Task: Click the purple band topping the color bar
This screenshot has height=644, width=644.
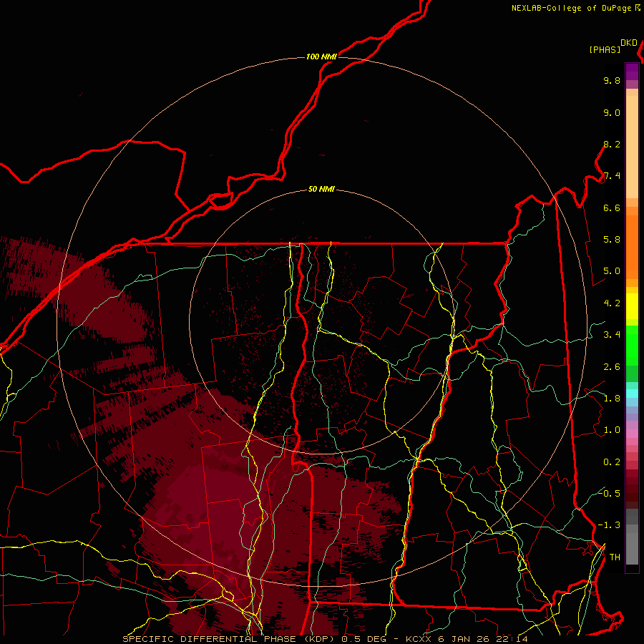Action: click(632, 72)
